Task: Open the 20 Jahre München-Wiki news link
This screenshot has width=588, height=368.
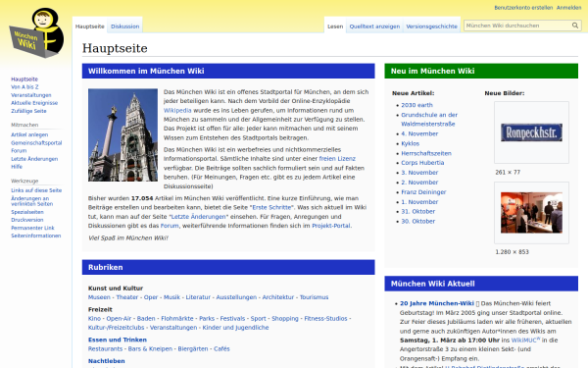Action: coord(437,303)
